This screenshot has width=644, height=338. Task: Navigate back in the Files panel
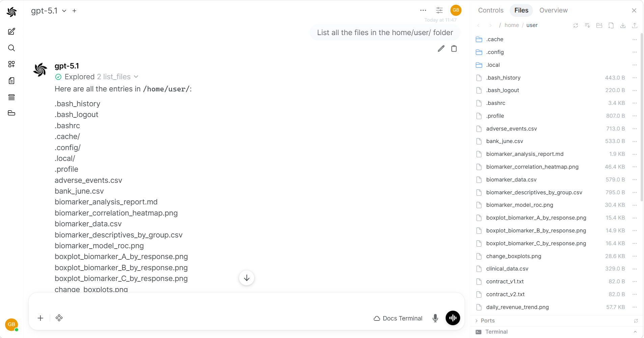(478, 25)
